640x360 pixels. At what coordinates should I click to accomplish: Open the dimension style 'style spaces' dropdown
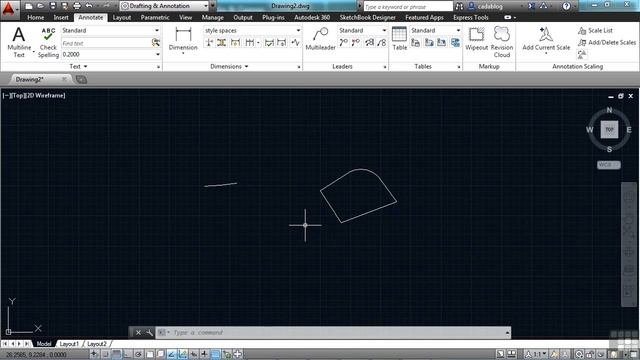(298, 31)
